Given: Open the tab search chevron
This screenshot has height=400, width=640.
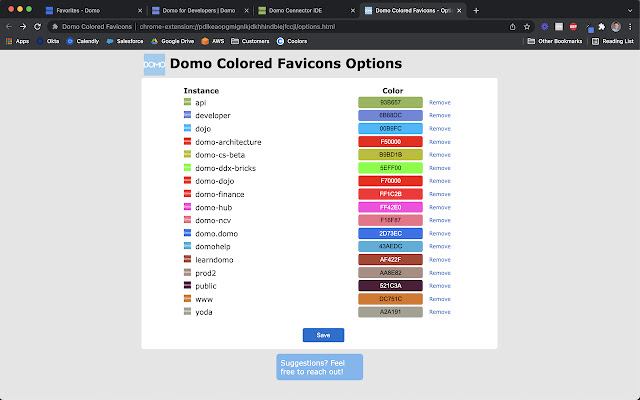Looking at the screenshot, I should tap(630, 11).
